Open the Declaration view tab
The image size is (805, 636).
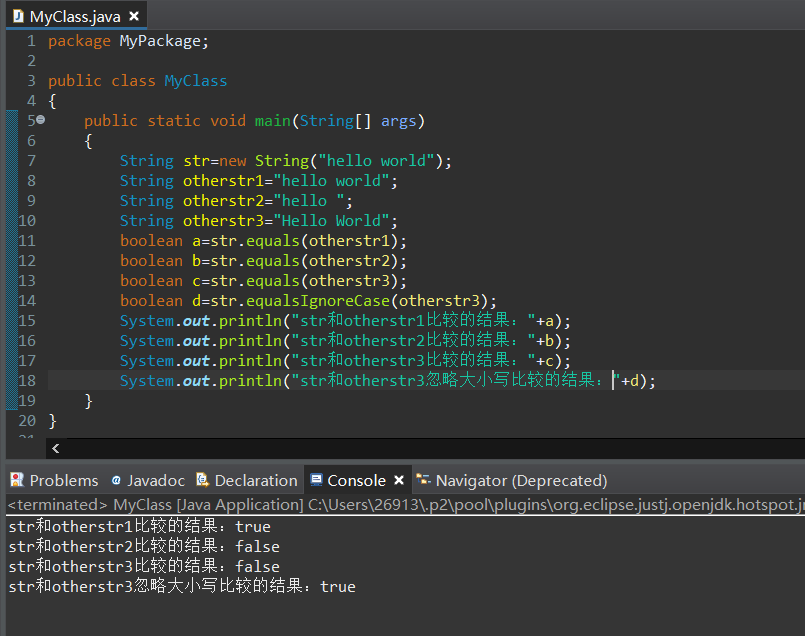(247, 480)
